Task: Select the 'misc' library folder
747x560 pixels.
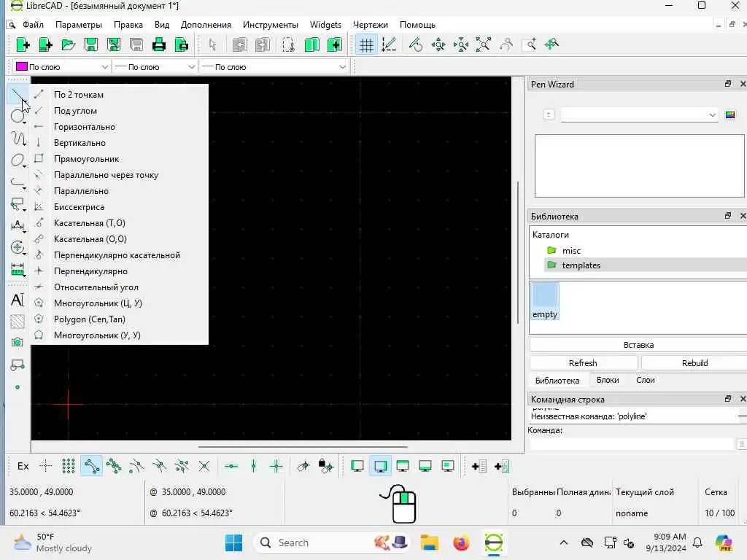Action: pos(571,251)
